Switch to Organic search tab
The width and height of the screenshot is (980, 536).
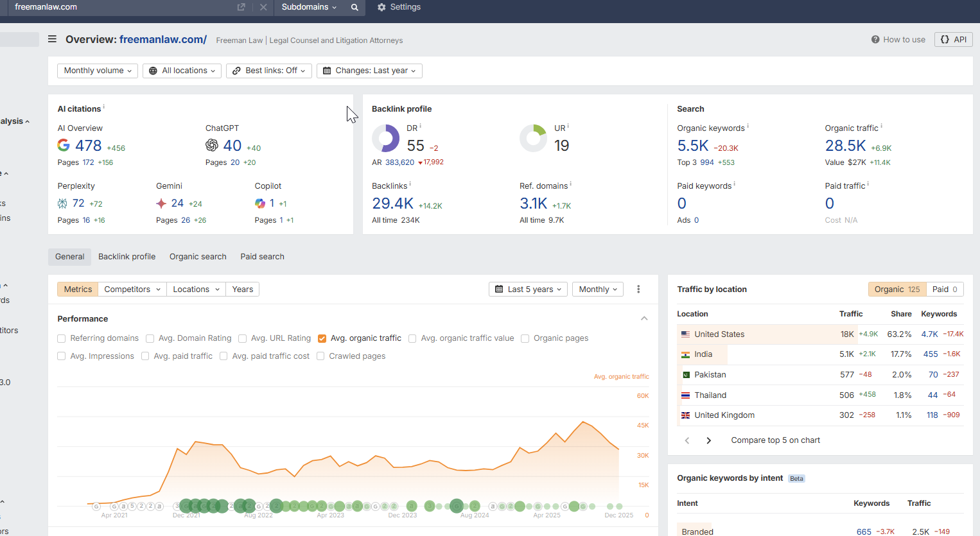tap(198, 257)
